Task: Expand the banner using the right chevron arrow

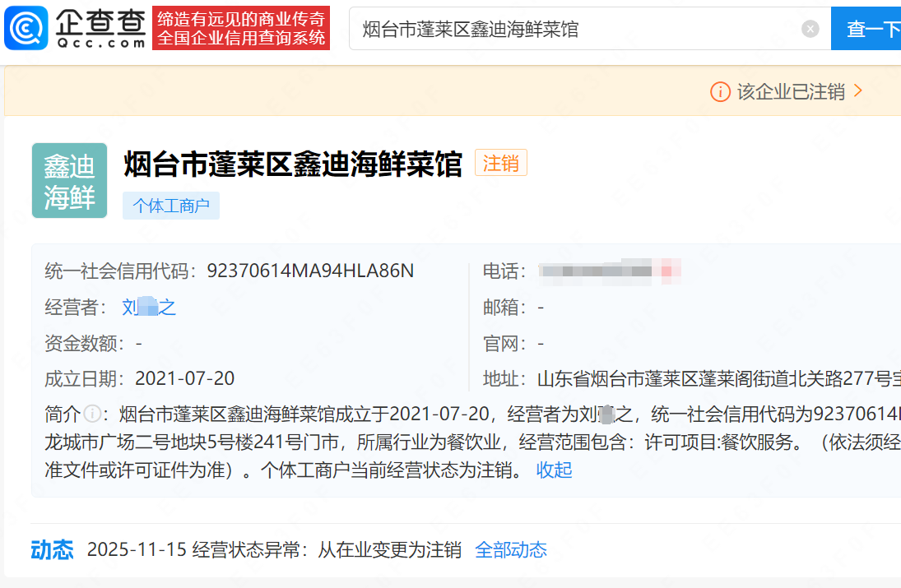Action: [x=858, y=91]
